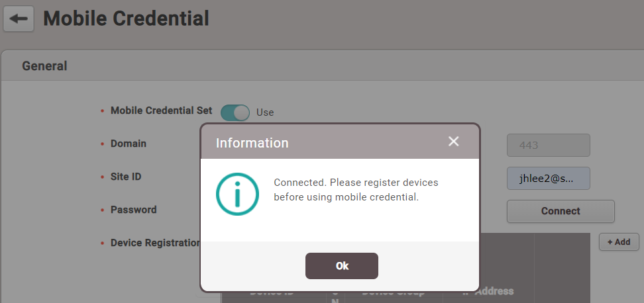Click the Connect button
644x303 pixels.
[x=561, y=211]
